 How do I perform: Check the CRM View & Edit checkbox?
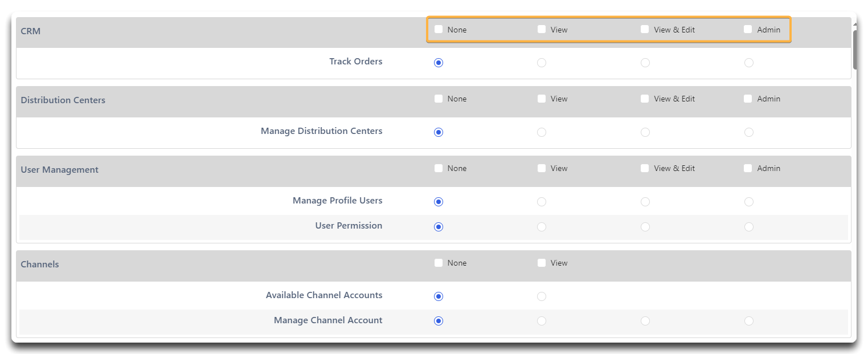645,29
